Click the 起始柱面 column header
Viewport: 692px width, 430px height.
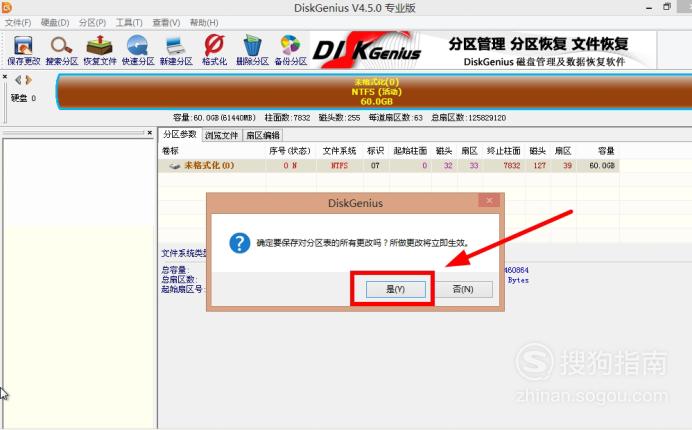click(410, 151)
